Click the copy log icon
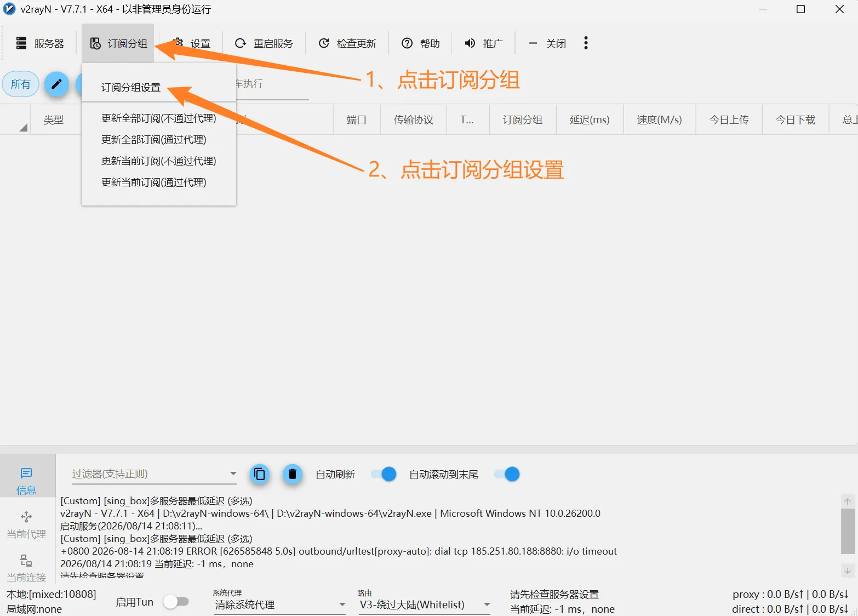858x616 pixels. coord(260,474)
